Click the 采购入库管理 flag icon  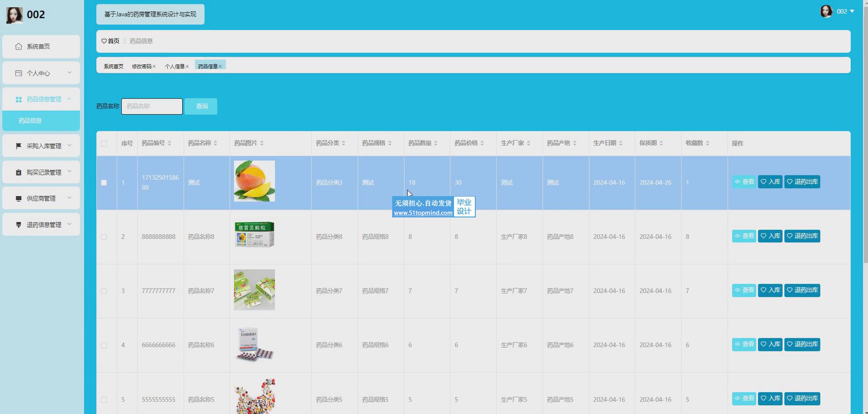pyautogui.click(x=19, y=146)
